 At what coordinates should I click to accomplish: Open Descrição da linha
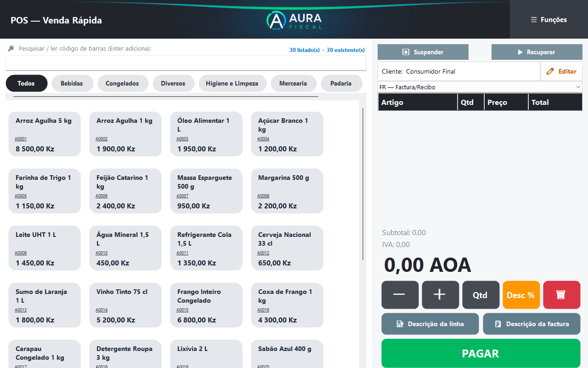[430, 324]
